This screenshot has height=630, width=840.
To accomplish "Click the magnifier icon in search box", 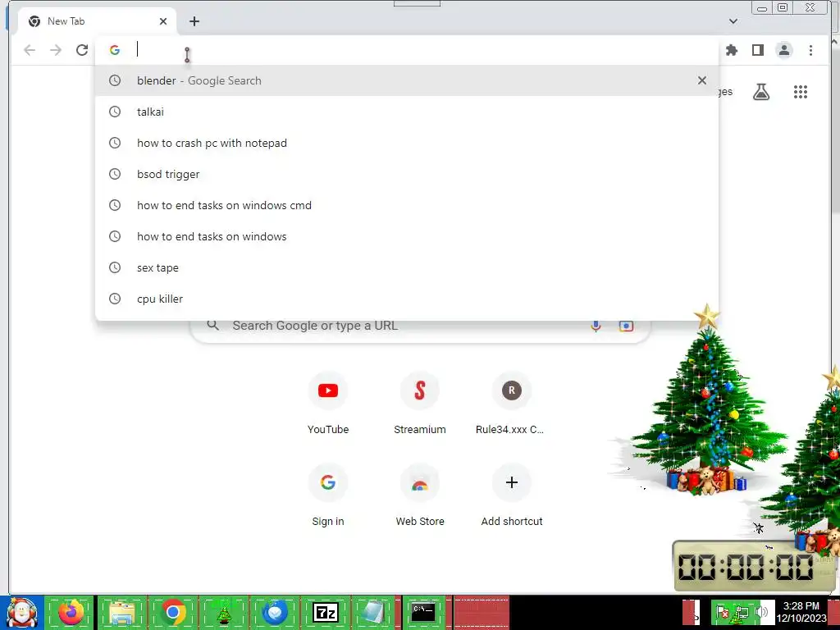I will tap(212, 325).
